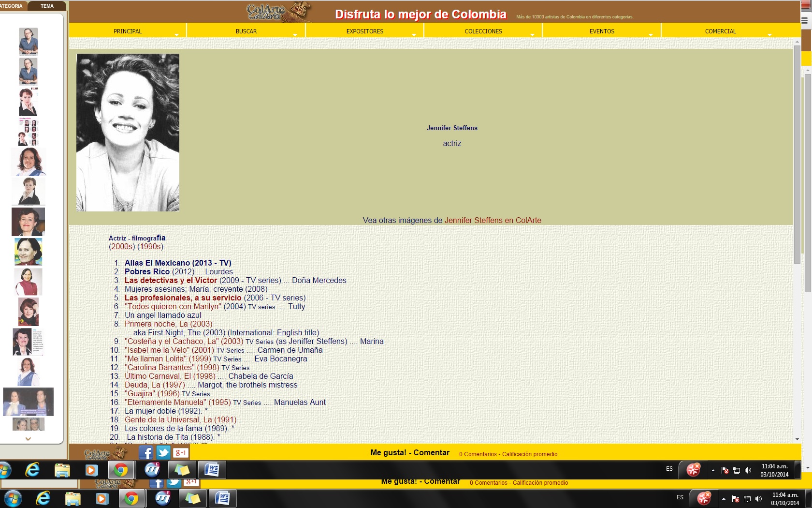Jump to the (1990s) filmography link

point(150,246)
